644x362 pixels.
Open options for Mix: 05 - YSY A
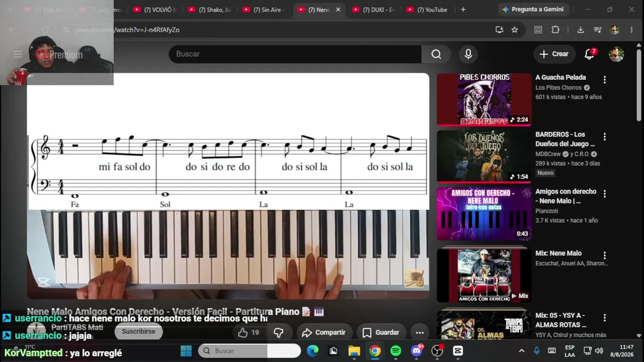[x=605, y=318]
